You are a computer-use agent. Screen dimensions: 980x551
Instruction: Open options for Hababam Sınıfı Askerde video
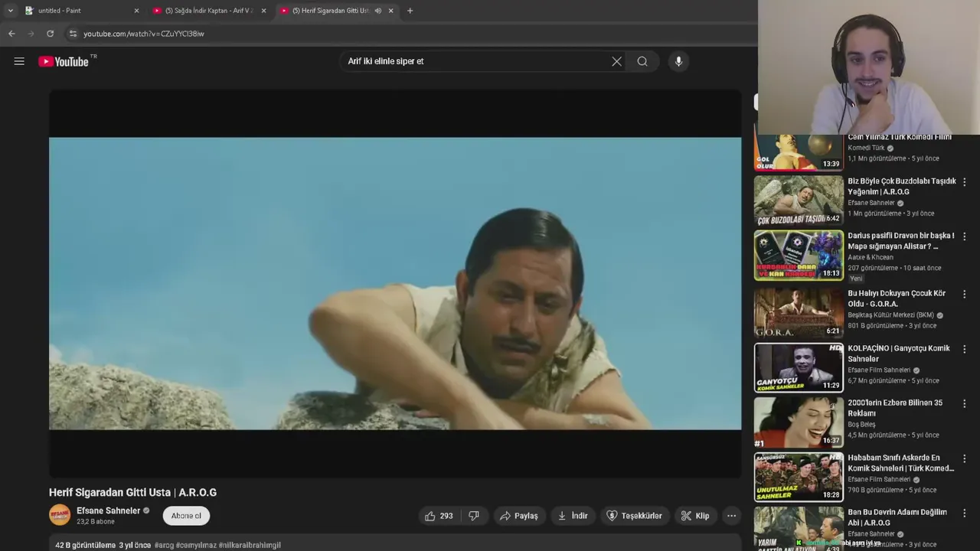[964, 458]
